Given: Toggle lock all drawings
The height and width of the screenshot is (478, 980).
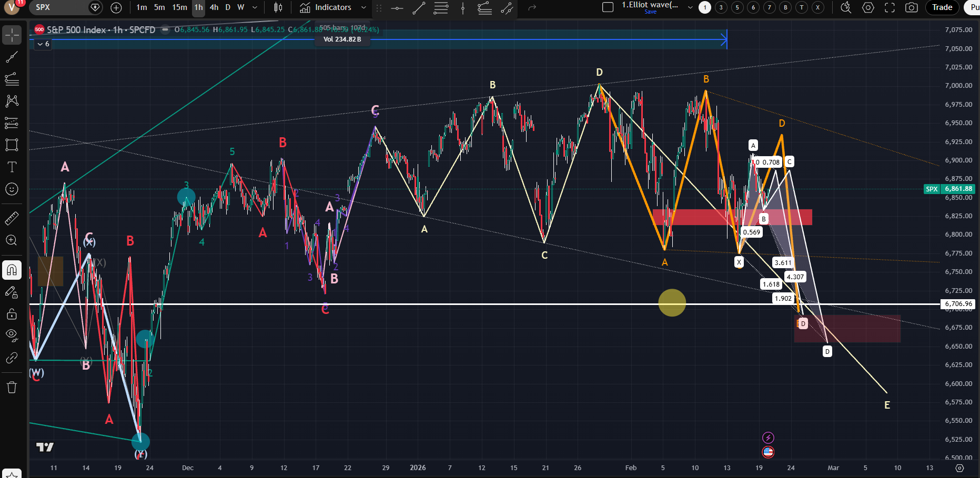Looking at the screenshot, I should (x=12, y=314).
